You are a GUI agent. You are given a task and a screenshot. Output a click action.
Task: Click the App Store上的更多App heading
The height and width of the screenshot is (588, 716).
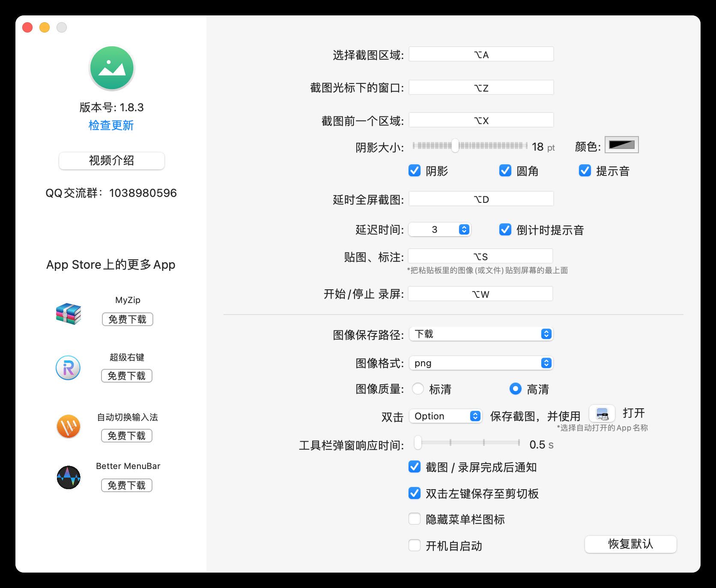111,264
